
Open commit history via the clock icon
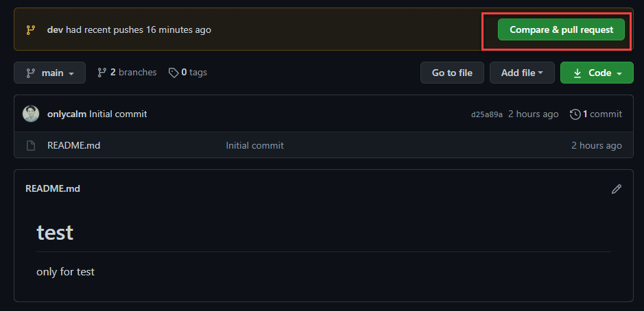[x=575, y=114]
